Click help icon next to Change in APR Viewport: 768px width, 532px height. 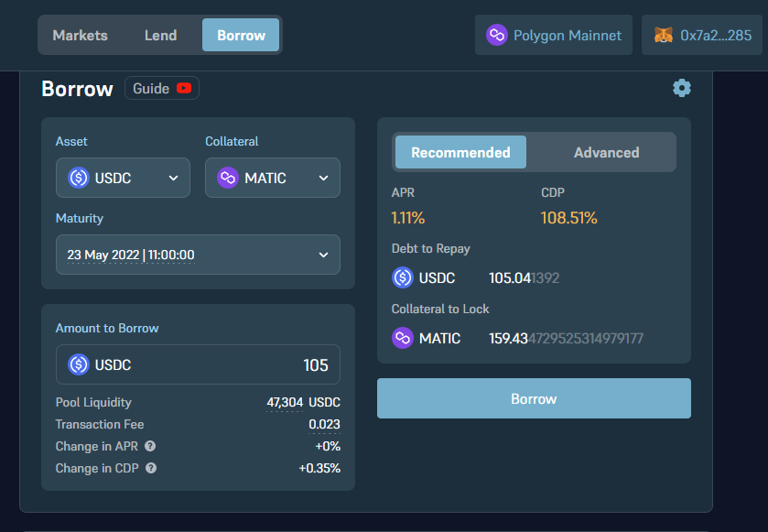pos(150,446)
